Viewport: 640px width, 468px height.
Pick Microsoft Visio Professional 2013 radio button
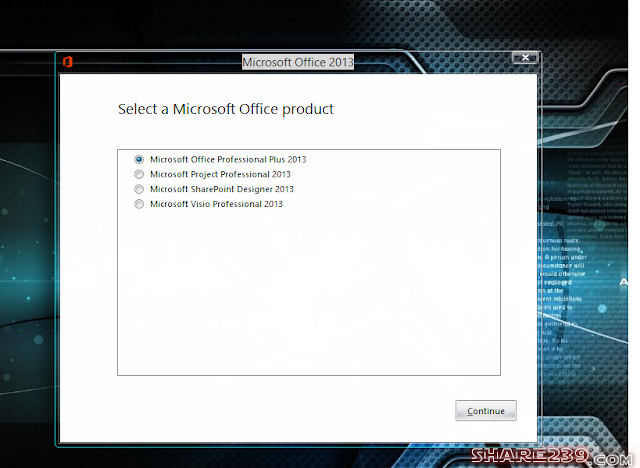pos(139,204)
